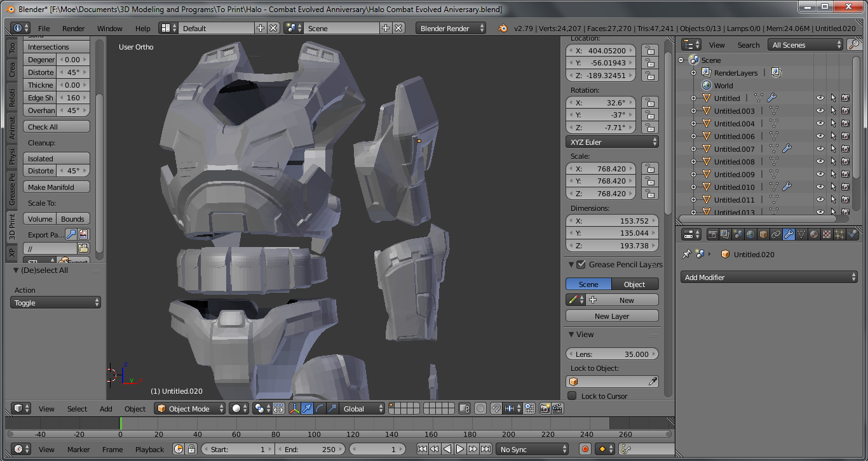The width and height of the screenshot is (868, 461).
Task: Toggle the Grease Pencil Layers checkbox
Action: pos(581,265)
